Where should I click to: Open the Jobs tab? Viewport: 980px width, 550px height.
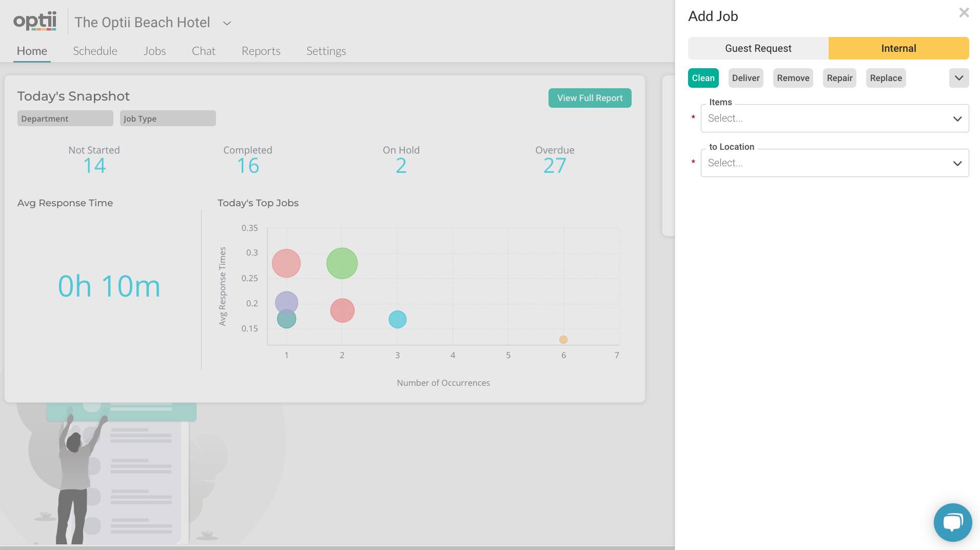tap(154, 51)
